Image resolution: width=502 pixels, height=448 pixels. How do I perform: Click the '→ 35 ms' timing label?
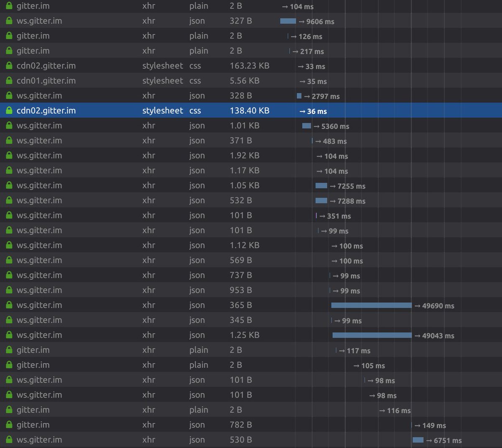(313, 81)
